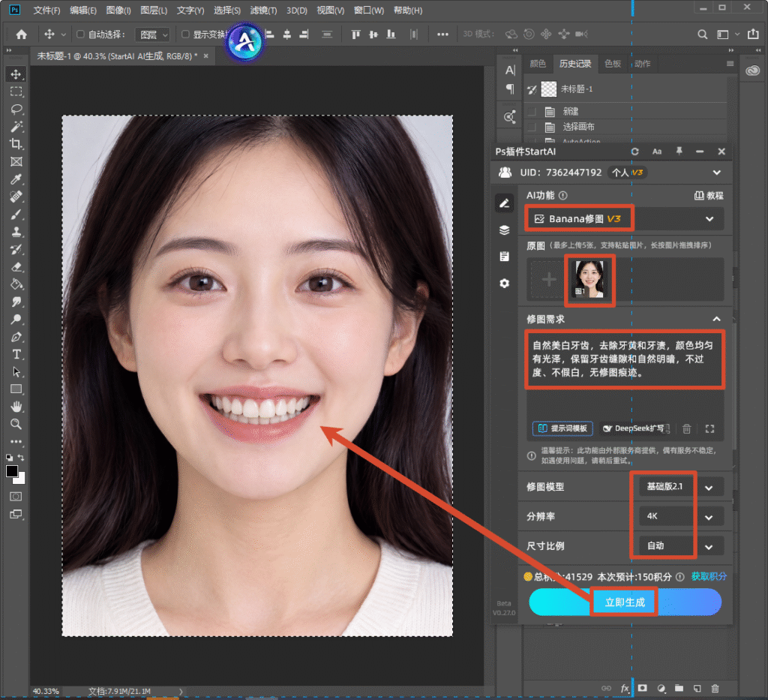Switch to the 历史记录 tab
This screenshot has height=700, width=768.
pos(575,64)
